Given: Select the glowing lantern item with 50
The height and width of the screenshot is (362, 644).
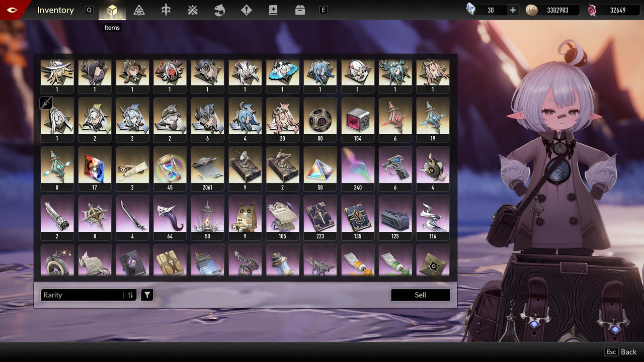Looking at the screenshot, I should (x=207, y=217).
